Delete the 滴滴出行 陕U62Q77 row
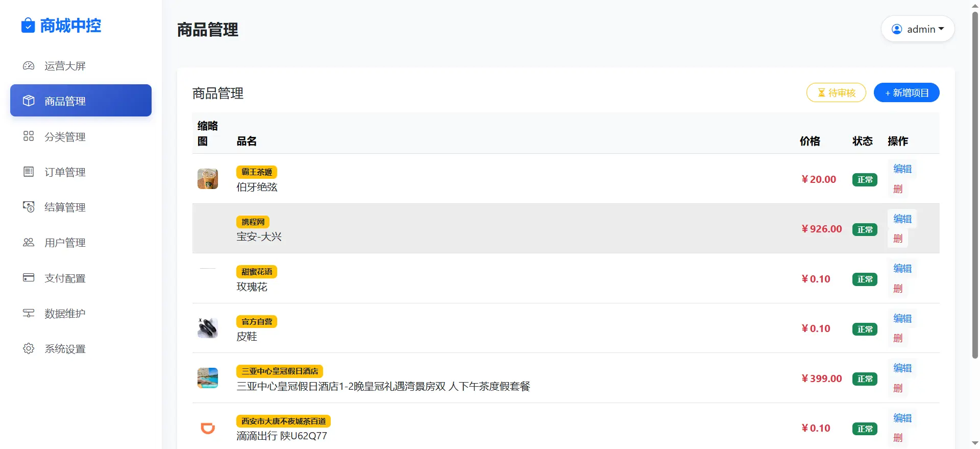The width and height of the screenshot is (980, 449). point(898,437)
